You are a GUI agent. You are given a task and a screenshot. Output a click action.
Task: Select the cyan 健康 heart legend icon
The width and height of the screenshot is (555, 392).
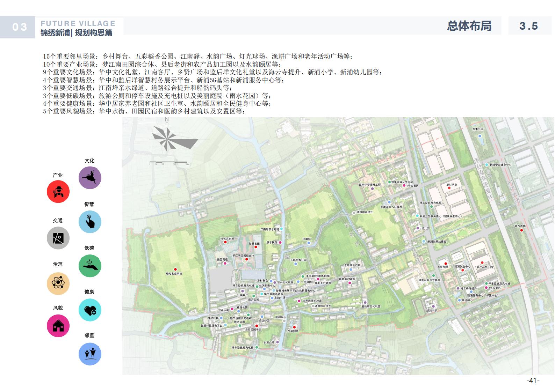coord(90,310)
